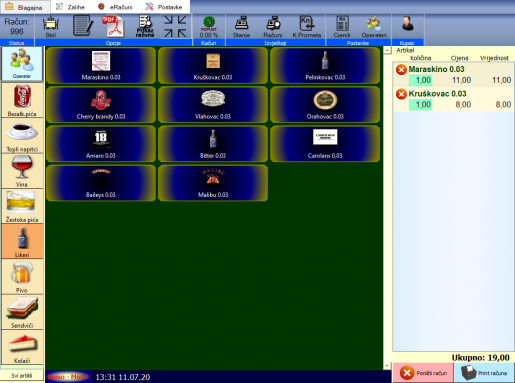The width and height of the screenshot is (515, 383).
Task: Open the Popust discount icon
Action: 209,27
